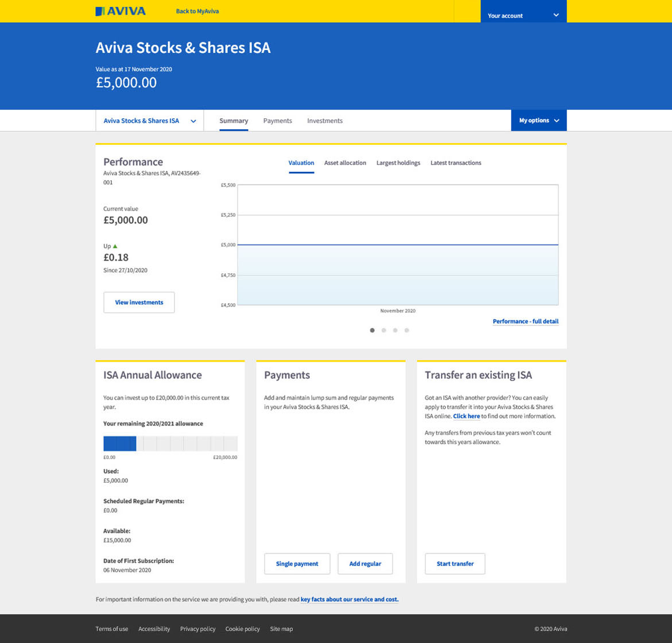Click the Start transfer button
672x643 pixels.
(455, 564)
